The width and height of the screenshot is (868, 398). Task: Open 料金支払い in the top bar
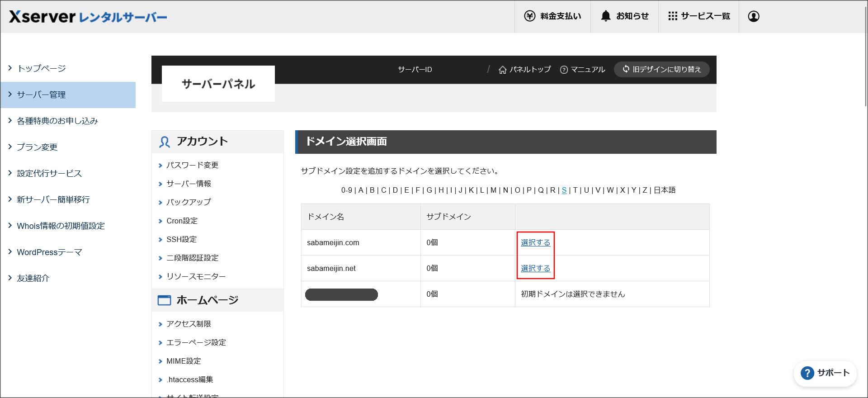click(x=552, y=16)
